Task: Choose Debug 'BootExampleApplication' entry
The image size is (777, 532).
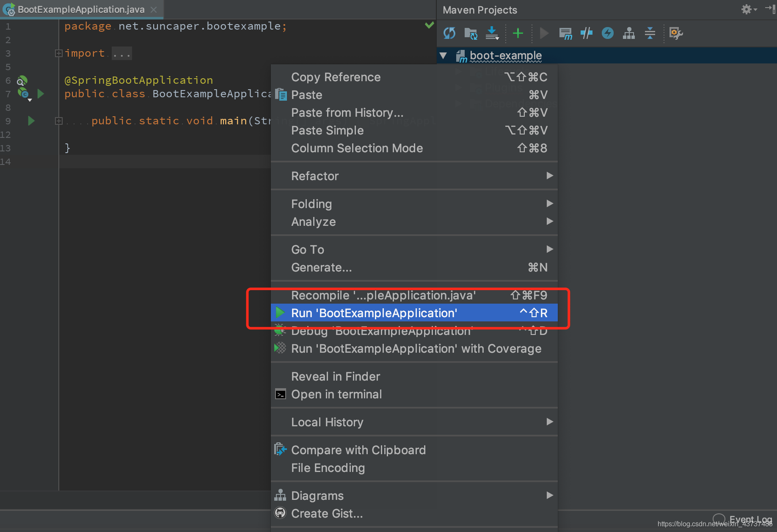Action: point(414,331)
